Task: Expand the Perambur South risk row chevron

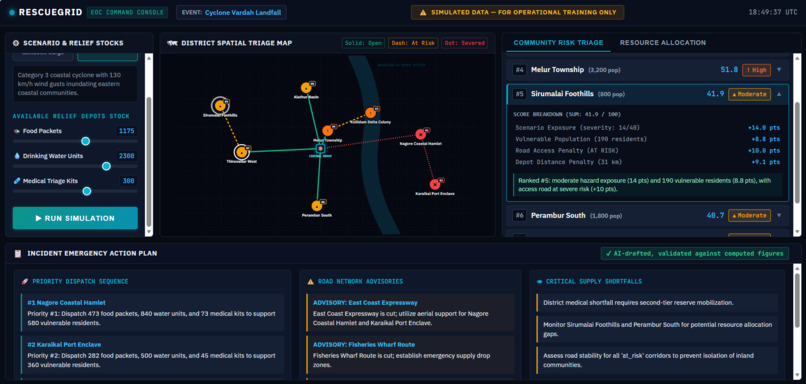Action: (779, 215)
